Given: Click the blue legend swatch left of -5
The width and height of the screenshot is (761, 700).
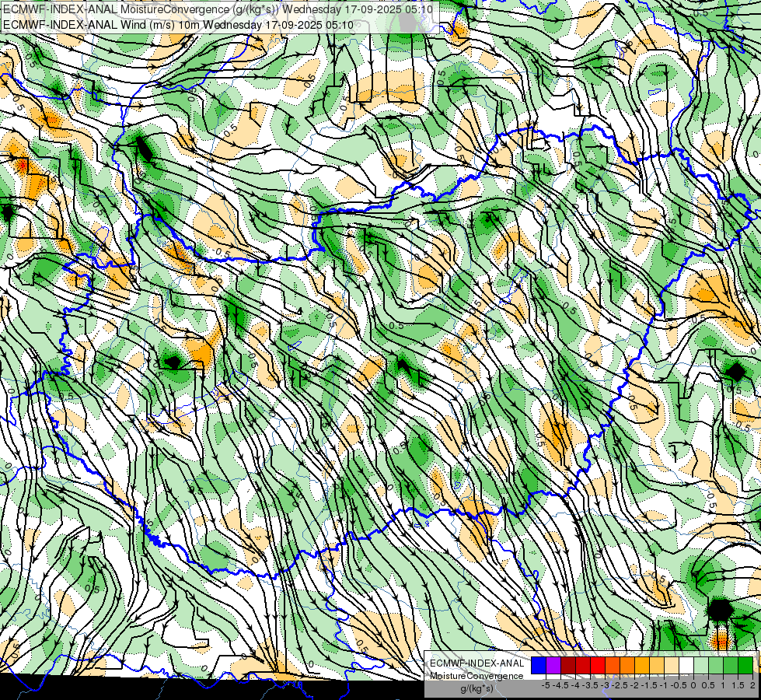Looking at the screenshot, I should [x=539, y=666].
